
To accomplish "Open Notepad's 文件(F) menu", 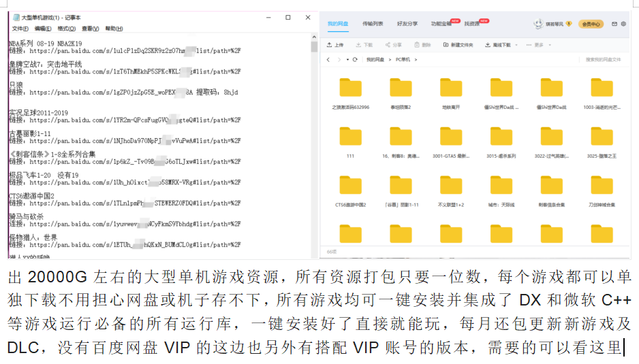I will tap(20, 29).
